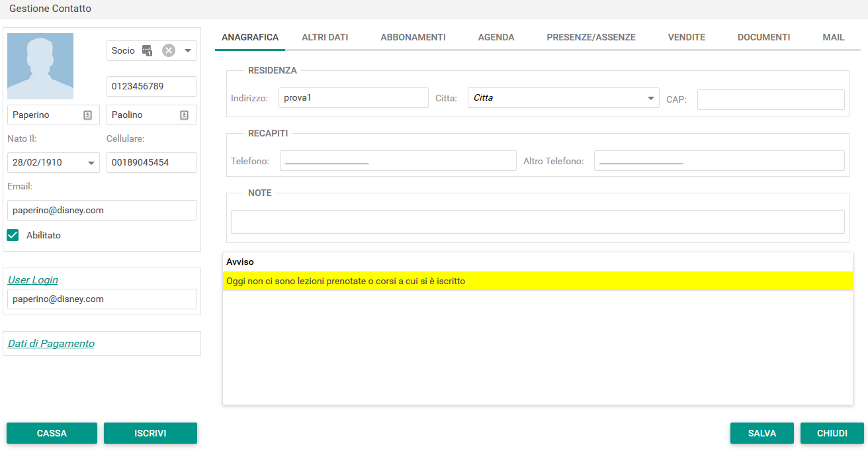The height and width of the screenshot is (453, 868).
Task: Open the ALTRI DATI tab
Action: pyautogui.click(x=325, y=37)
